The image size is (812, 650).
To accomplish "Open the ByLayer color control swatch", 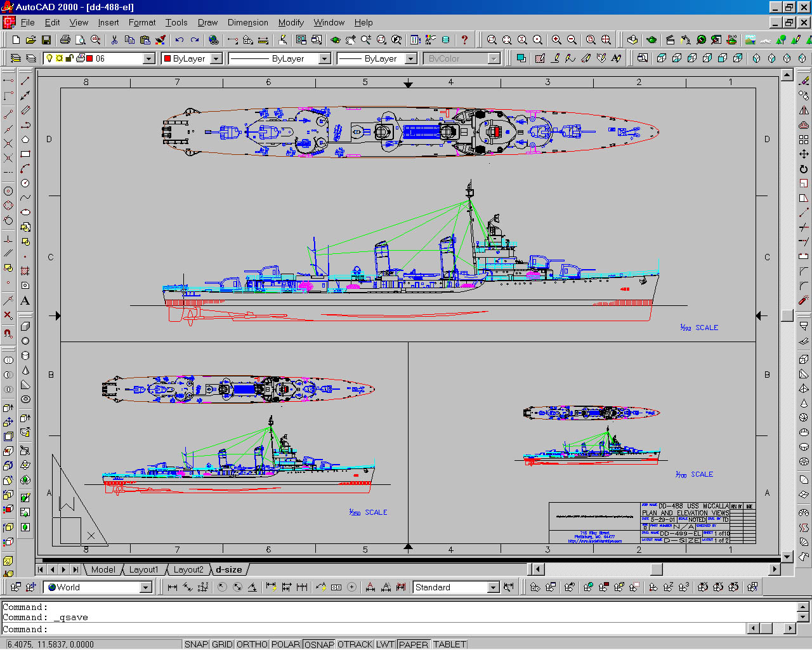I will pos(190,58).
